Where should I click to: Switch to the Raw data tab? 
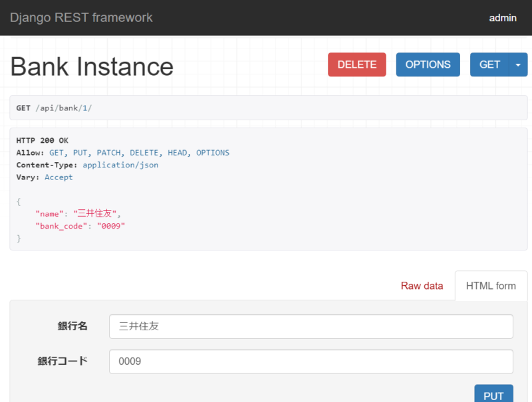coord(422,286)
